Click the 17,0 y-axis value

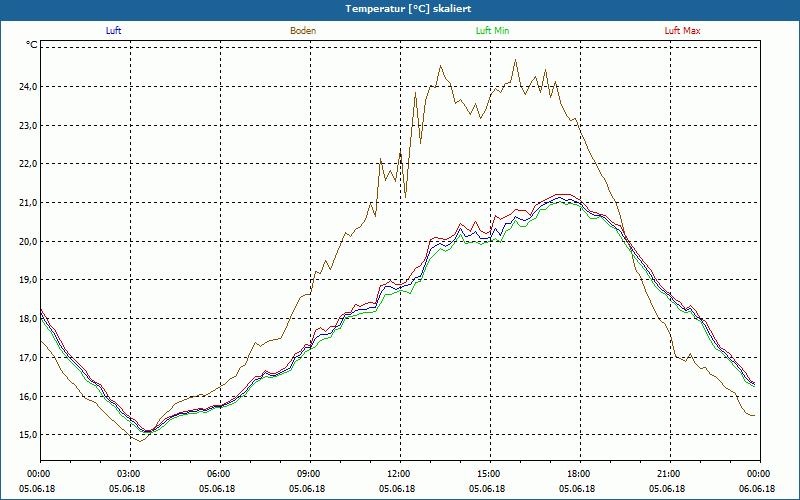[x=29, y=358]
